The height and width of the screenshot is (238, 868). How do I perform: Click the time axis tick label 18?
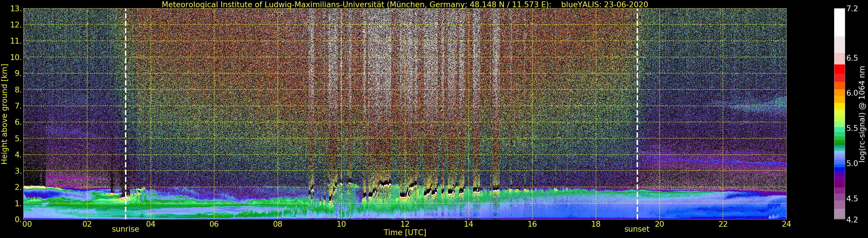[596, 224]
